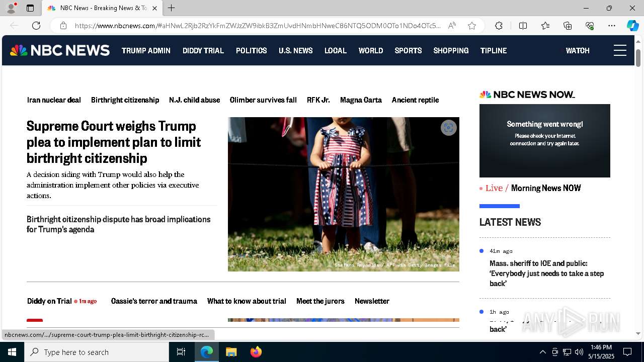Open What to know about trial
644x362 pixels.
pos(247,301)
